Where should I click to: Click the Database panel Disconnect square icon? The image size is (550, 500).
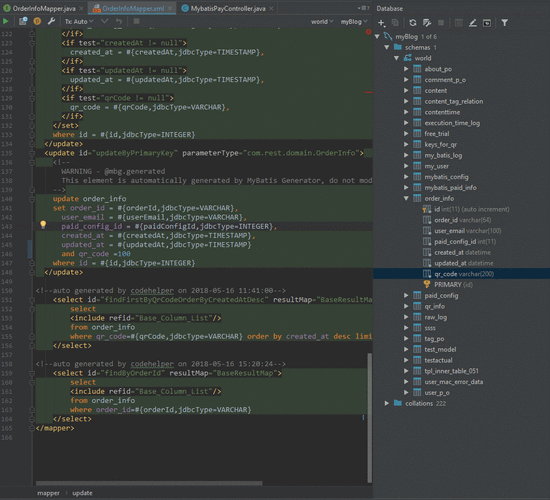(441, 23)
